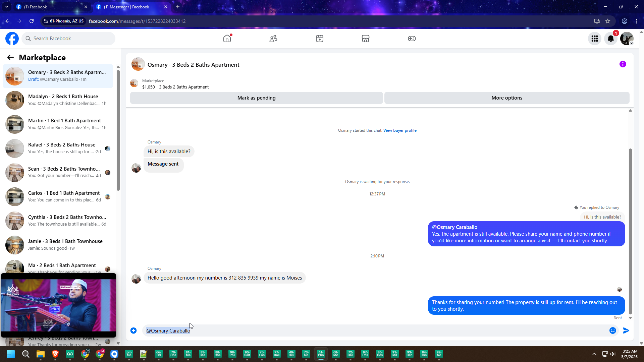Click Mark as pending button
644x362 pixels.
point(256,98)
